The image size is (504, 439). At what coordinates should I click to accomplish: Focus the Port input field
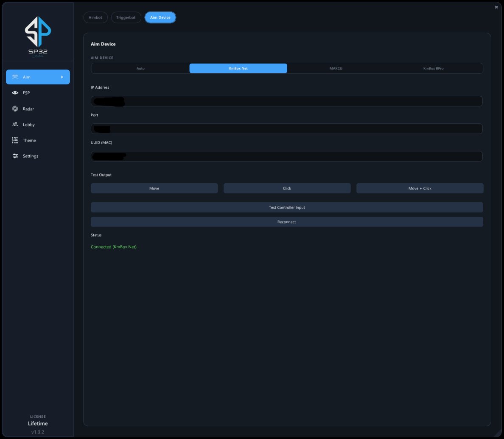point(287,129)
